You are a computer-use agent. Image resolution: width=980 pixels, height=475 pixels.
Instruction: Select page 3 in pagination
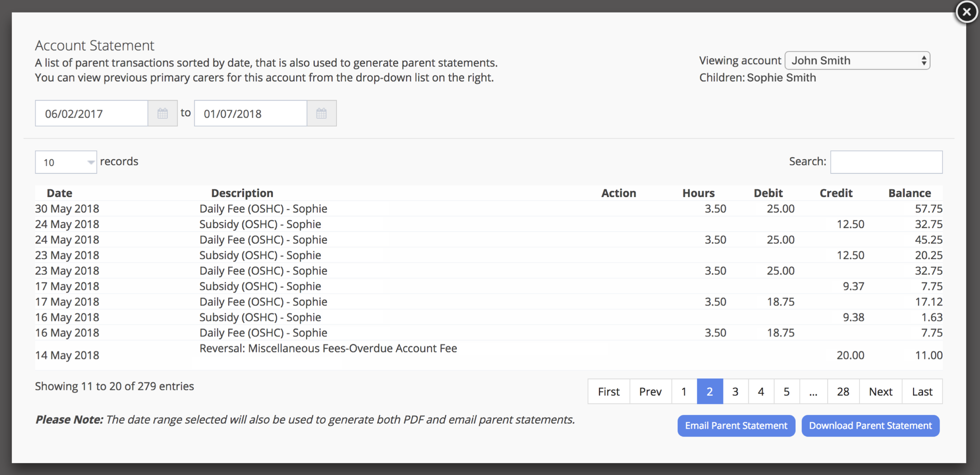735,391
